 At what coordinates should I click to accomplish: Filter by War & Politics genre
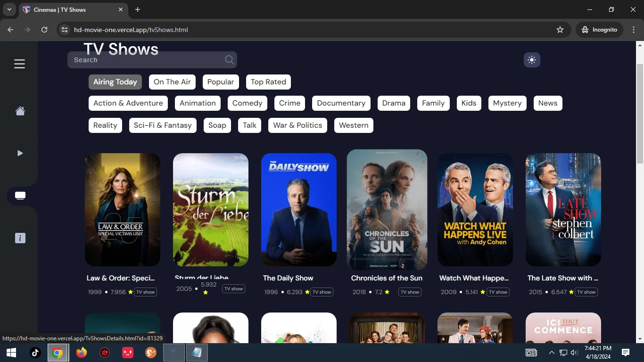point(297,125)
